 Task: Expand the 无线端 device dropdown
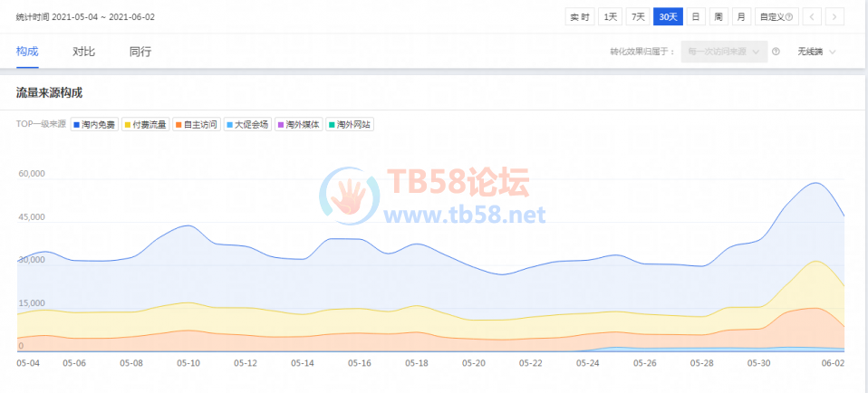pos(816,52)
